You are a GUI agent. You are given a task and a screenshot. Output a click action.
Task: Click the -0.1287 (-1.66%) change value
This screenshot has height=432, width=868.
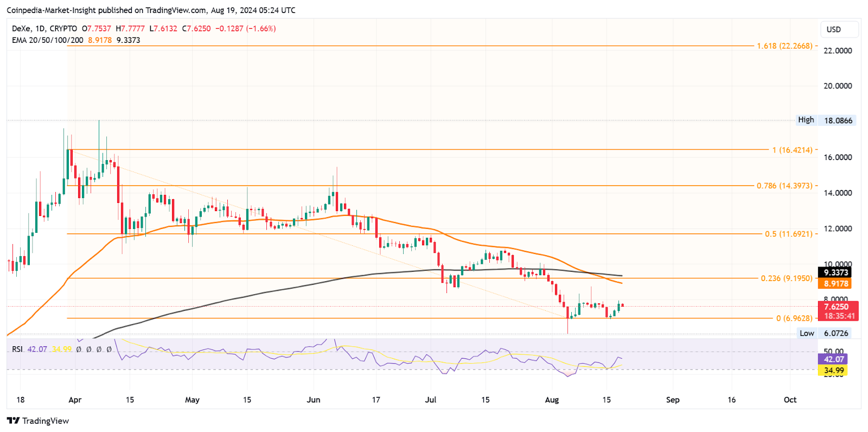click(x=245, y=29)
